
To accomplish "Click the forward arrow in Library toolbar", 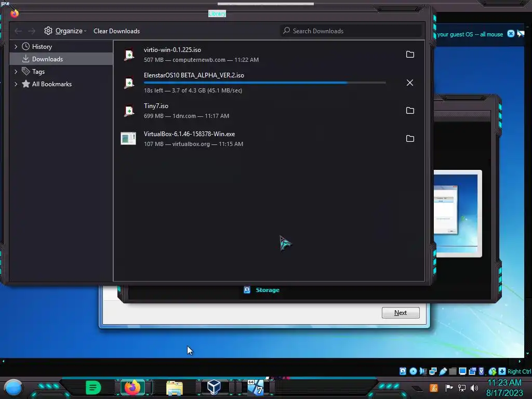I will coord(32,31).
